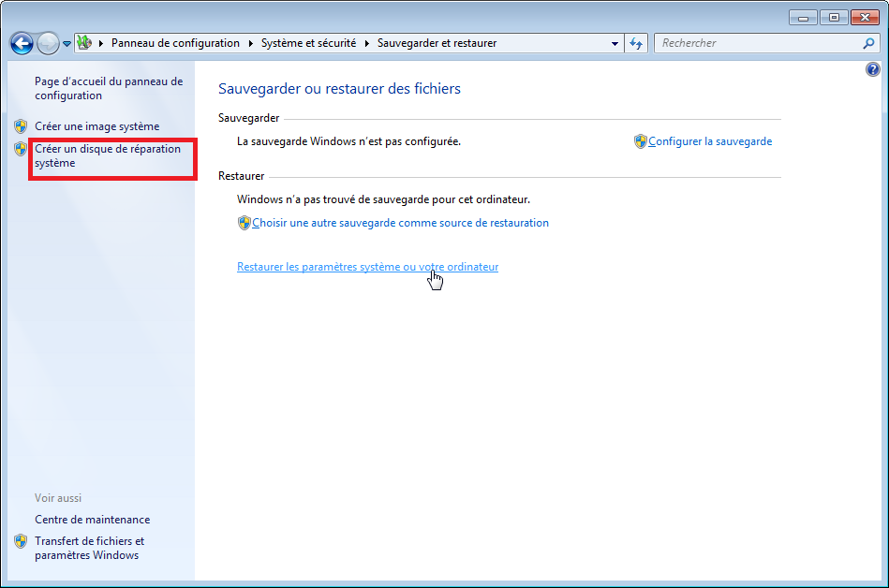Open address bar history dropdown

615,44
